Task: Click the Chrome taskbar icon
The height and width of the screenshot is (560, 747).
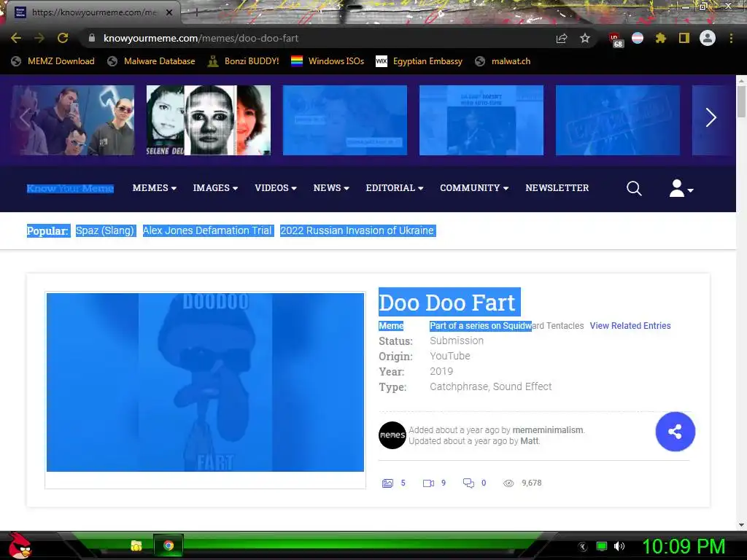Action: click(x=169, y=545)
